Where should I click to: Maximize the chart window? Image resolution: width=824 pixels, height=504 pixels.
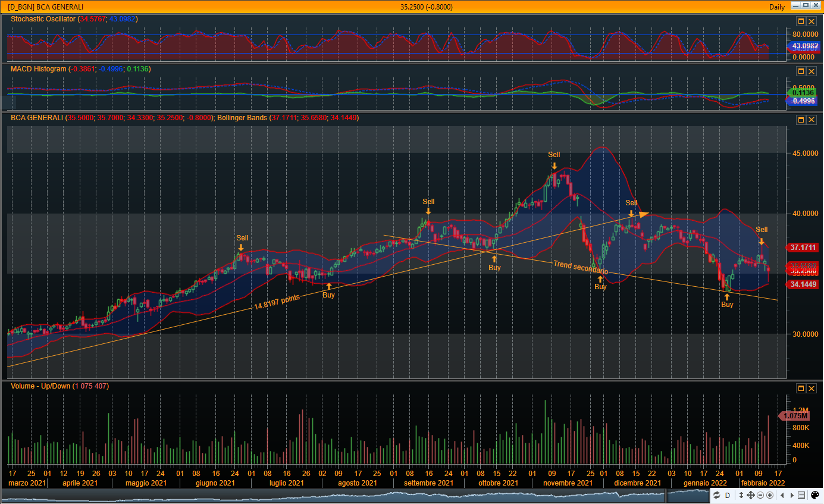point(806,5)
